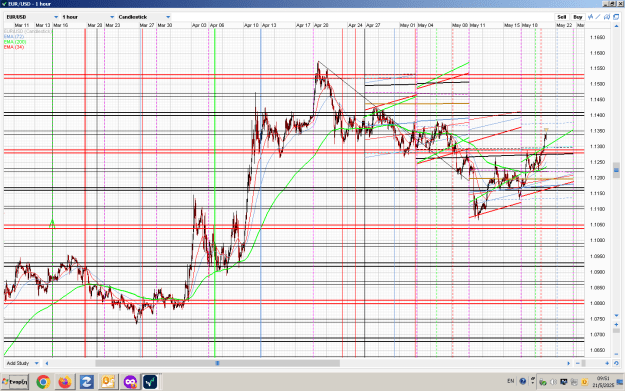Restore the EUR/USD chart window size
625x391 pixels.
(613, 4)
